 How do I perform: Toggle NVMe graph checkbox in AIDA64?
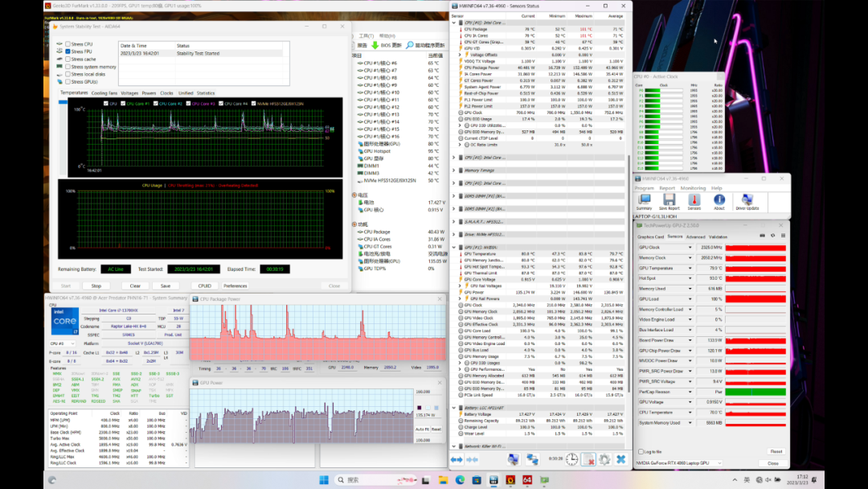coord(253,104)
